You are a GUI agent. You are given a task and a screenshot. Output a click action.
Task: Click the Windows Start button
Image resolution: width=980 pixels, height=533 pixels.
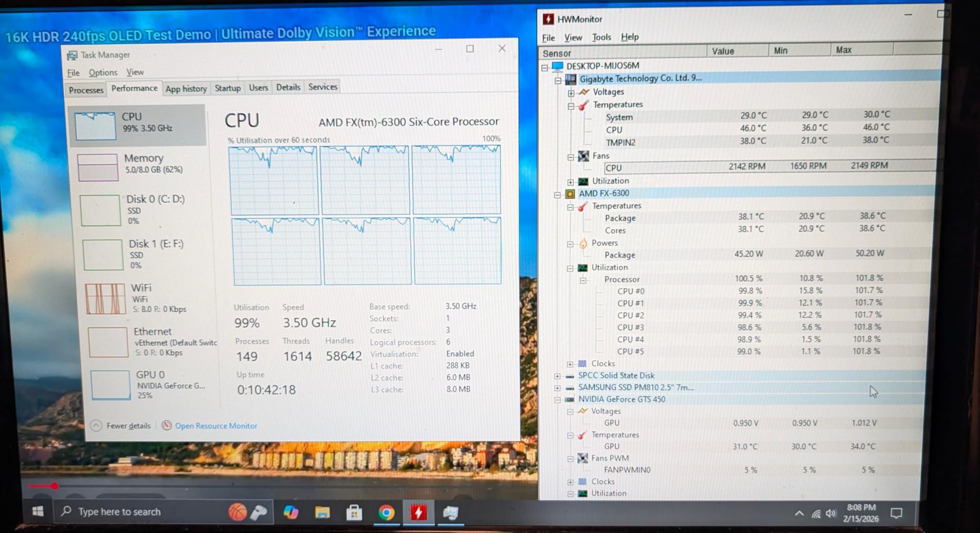38,512
